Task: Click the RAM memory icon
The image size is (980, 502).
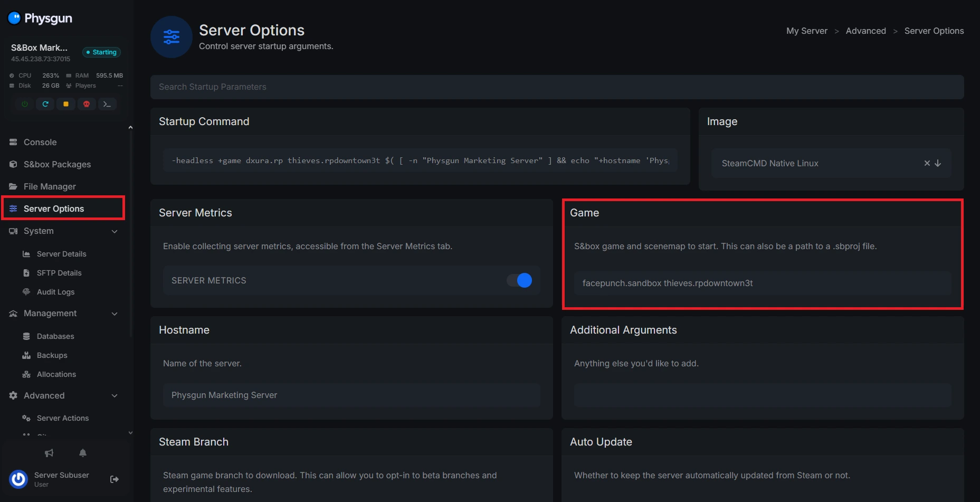Action: tap(69, 75)
